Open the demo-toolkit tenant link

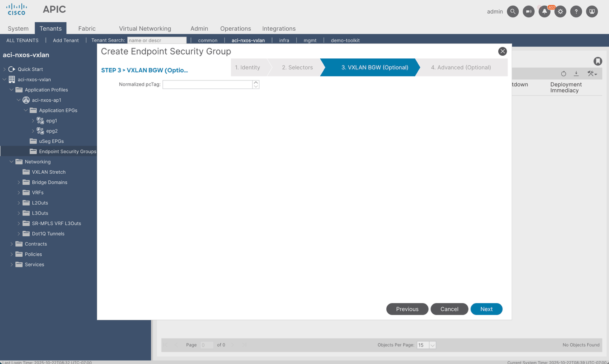coord(345,40)
